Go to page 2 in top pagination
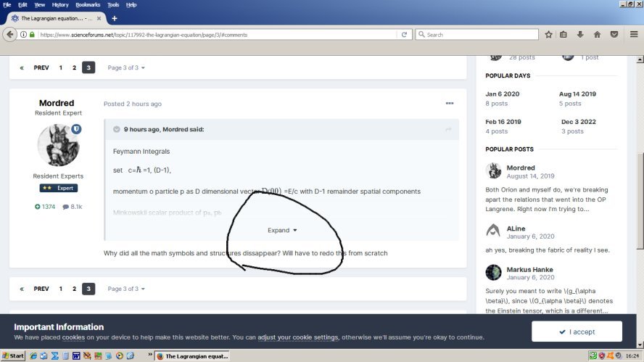The image size is (644, 362). (x=74, y=67)
